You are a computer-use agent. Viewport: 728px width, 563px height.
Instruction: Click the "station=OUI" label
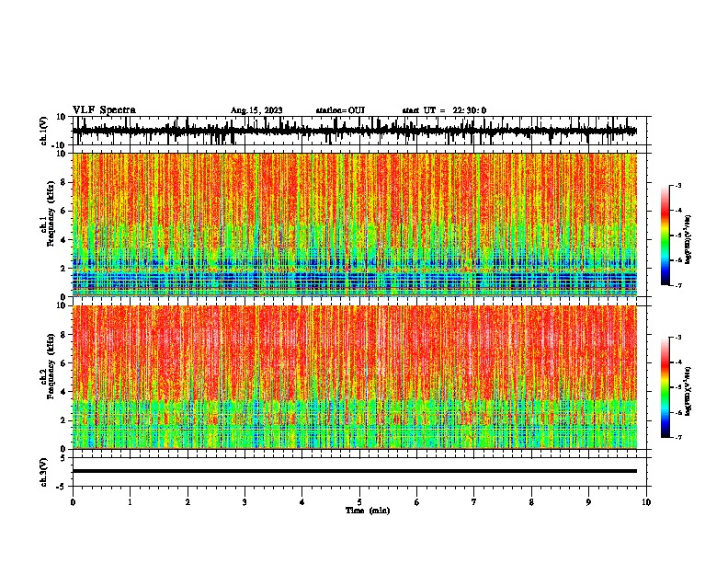tap(340, 110)
